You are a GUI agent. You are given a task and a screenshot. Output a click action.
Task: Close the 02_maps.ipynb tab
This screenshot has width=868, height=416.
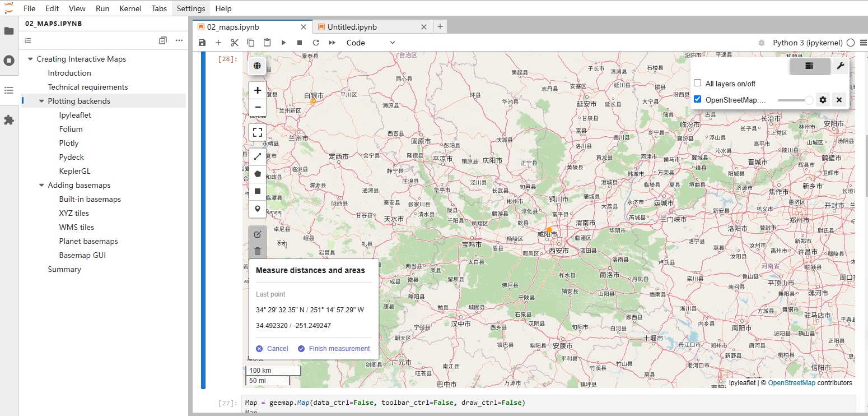[x=304, y=27]
